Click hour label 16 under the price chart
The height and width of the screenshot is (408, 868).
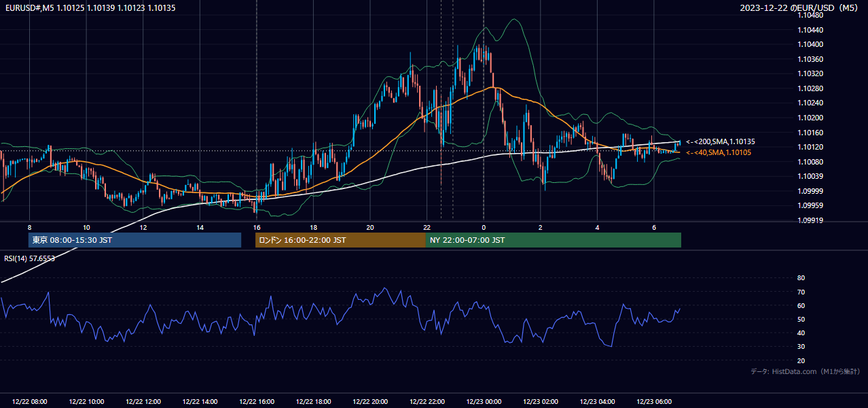point(257,227)
